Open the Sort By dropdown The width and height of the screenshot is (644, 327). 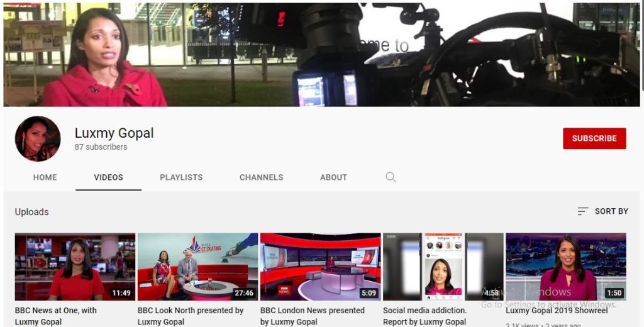602,211
